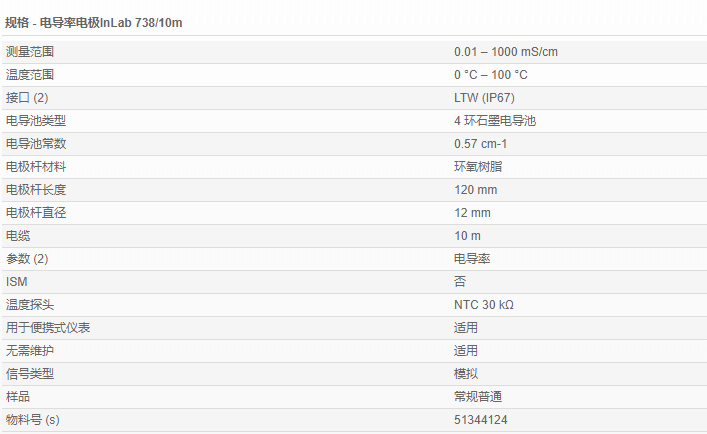Image resolution: width=707 pixels, height=434 pixels.
Task: Select the ISM row label
Action: point(17,282)
